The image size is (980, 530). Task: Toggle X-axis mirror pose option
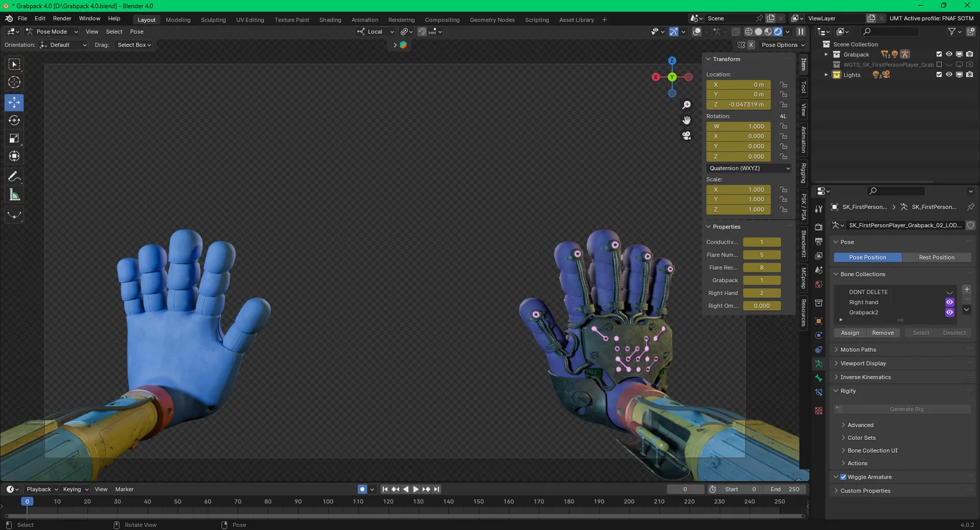coord(751,45)
